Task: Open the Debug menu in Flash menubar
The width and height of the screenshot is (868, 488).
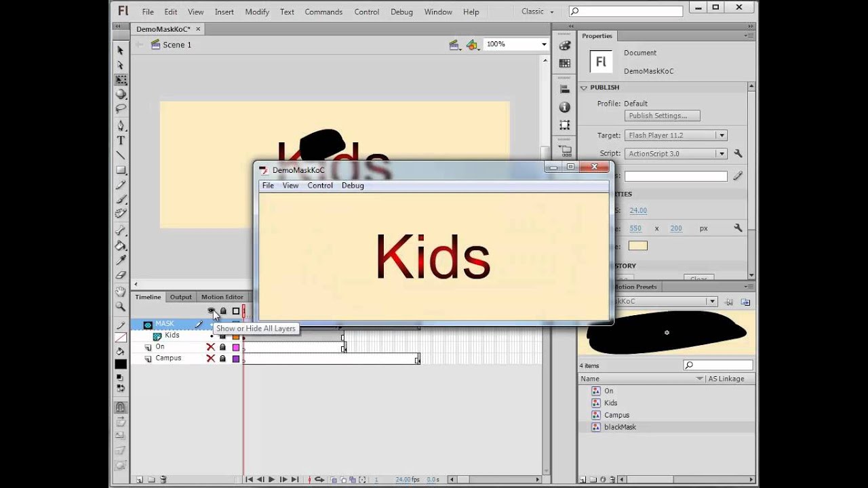Action: tap(401, 12)
